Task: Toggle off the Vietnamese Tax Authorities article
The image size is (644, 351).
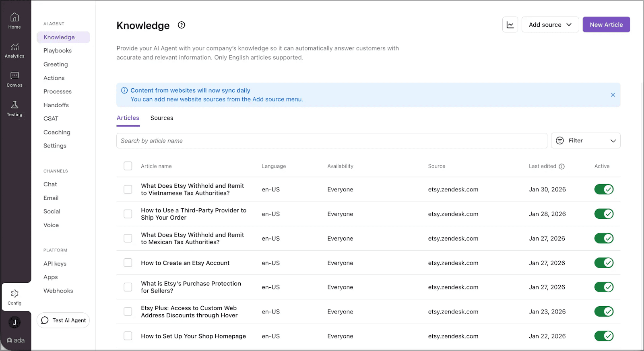Action: coord(604,189)
